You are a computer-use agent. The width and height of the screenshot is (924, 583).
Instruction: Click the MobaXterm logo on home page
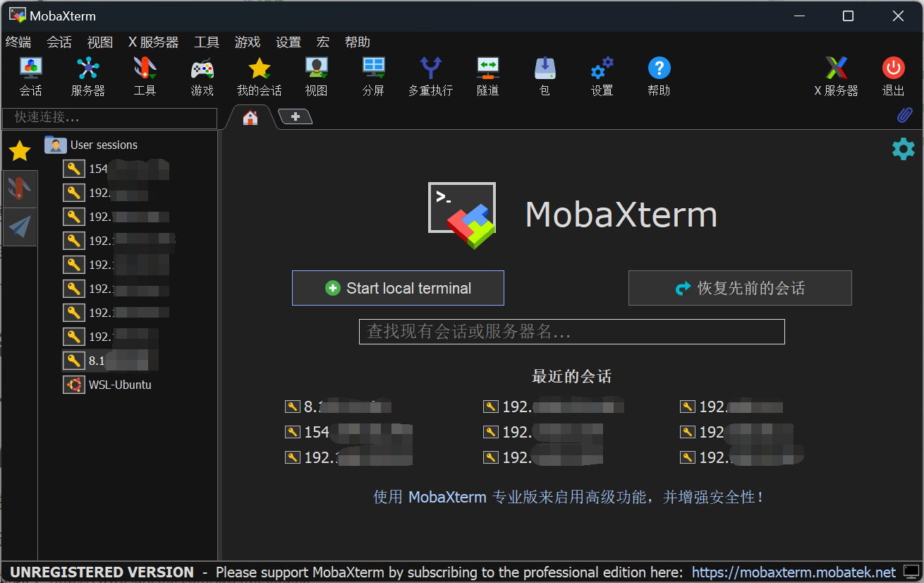(462, 215)
